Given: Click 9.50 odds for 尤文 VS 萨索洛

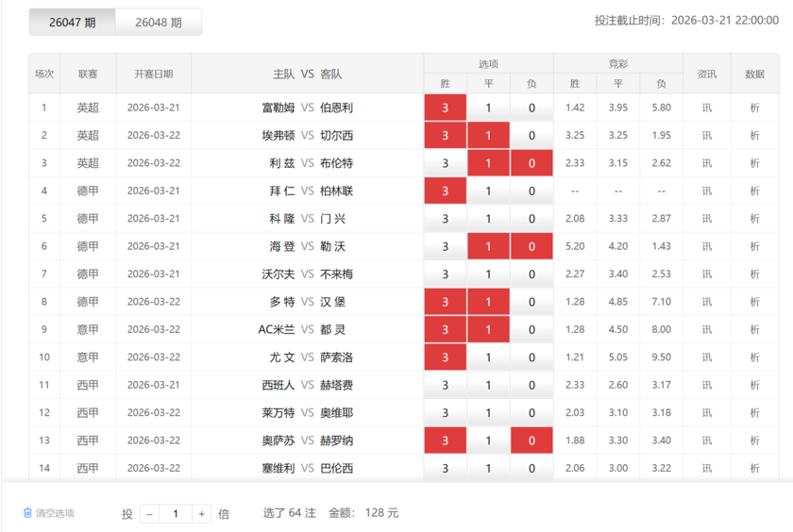Looking at the screenshot, I should (662, 357).
